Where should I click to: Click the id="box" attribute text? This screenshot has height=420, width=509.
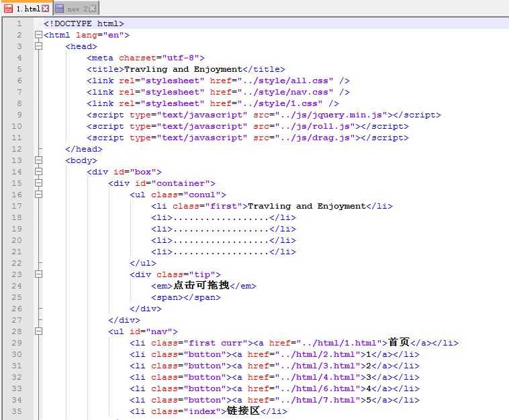point(135,172)
